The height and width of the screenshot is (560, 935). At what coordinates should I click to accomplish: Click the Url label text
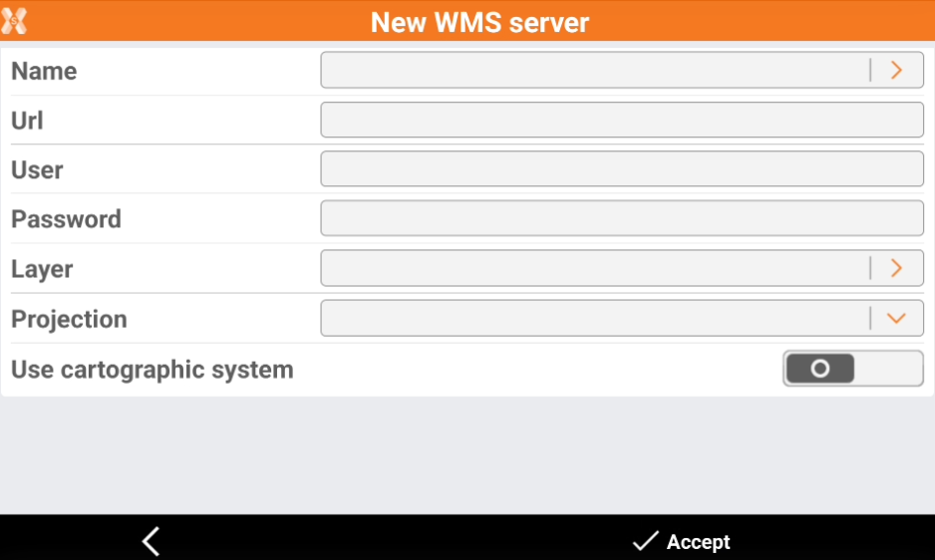[27, 121]
